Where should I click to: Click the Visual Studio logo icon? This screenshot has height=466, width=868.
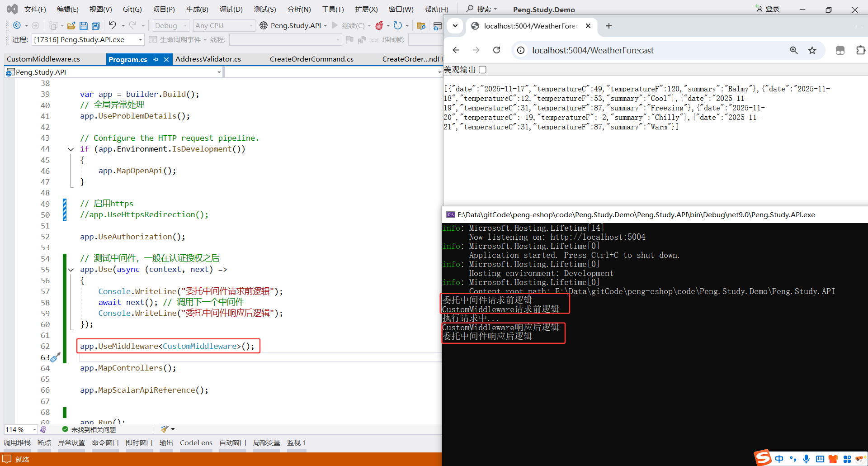(x=12, y=9)
